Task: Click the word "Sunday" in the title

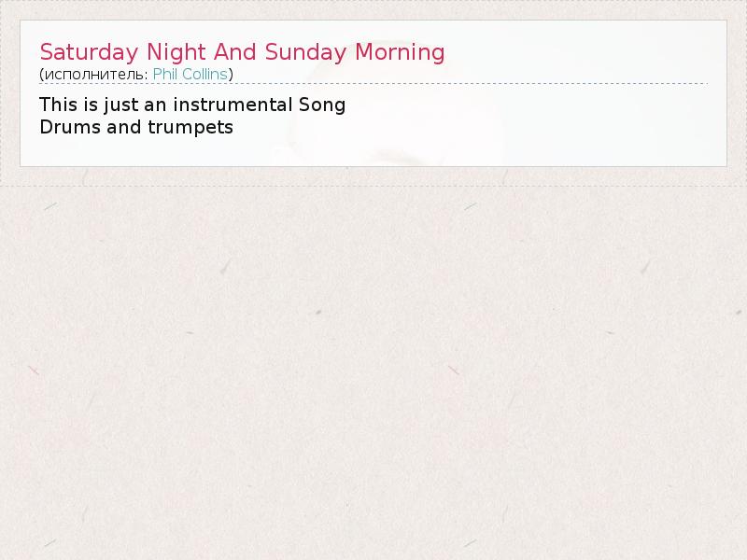Action: click(303, 51)
